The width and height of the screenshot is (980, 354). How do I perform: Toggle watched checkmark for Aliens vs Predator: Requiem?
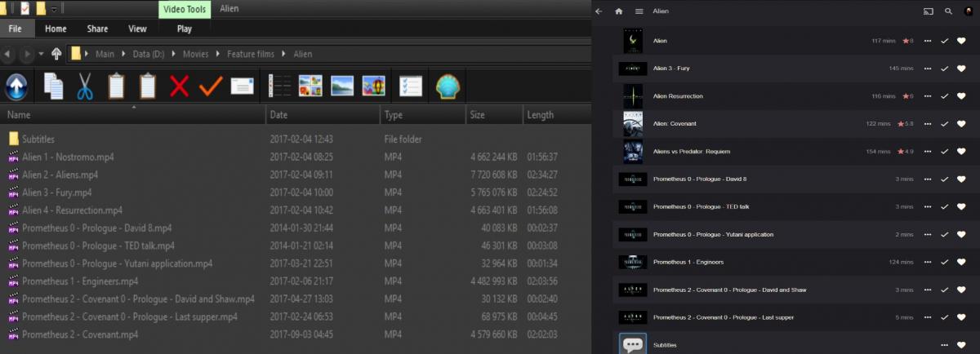point(945,152)
